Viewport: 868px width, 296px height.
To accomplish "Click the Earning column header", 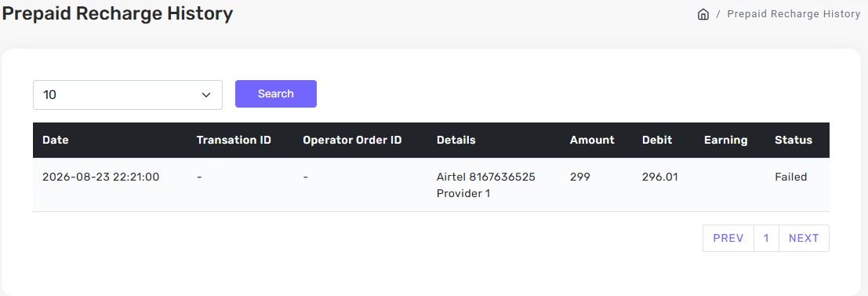I will pos(726,141).
